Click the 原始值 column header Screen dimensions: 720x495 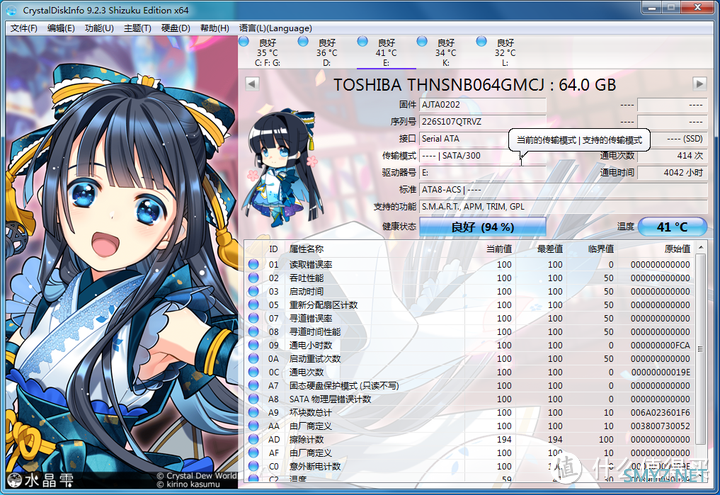click(x=677, y=249)
